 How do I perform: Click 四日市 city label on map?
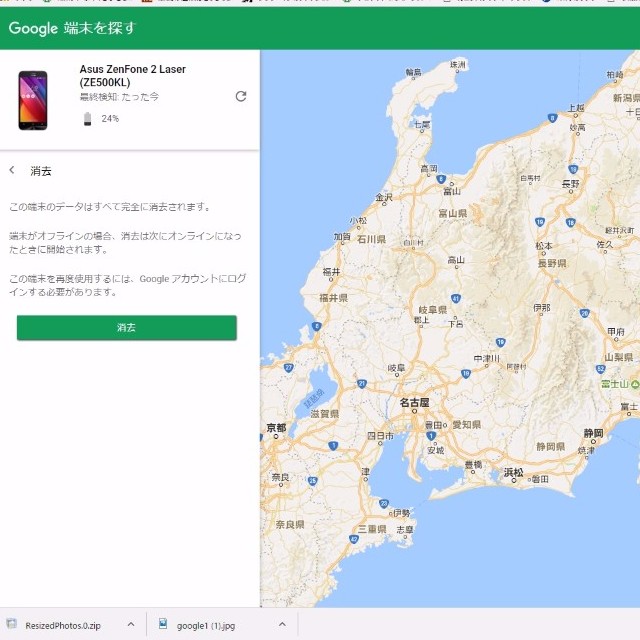[x=380, y=436]
